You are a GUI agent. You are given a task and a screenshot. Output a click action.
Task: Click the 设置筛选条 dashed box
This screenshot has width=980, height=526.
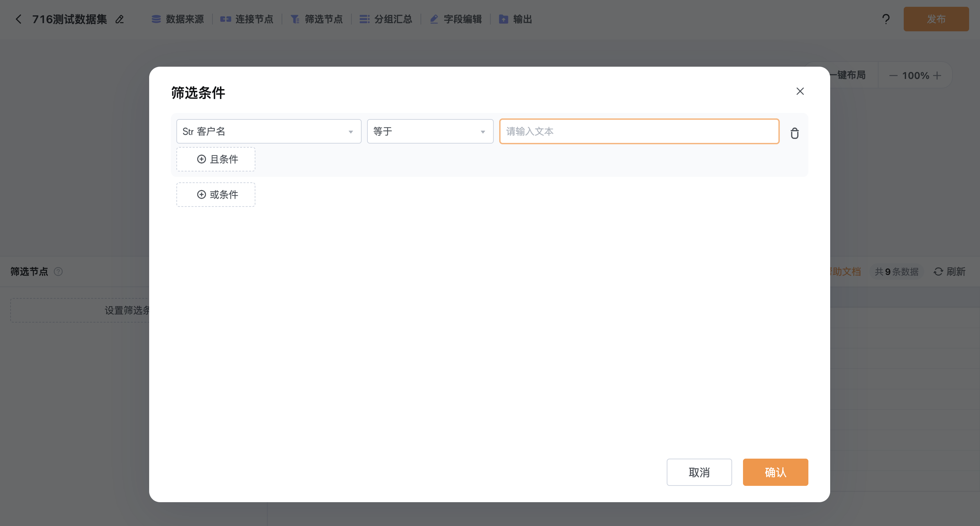80,310
